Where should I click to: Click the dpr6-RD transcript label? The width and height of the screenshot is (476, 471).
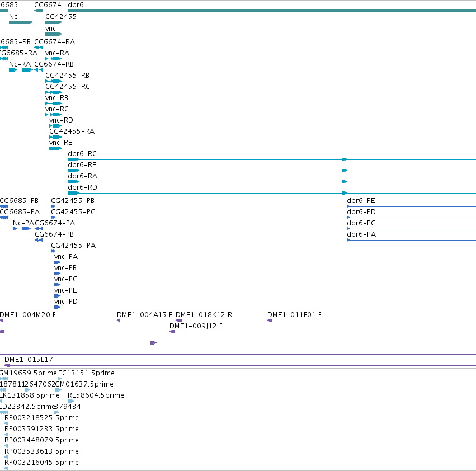(x=83, y=187)
